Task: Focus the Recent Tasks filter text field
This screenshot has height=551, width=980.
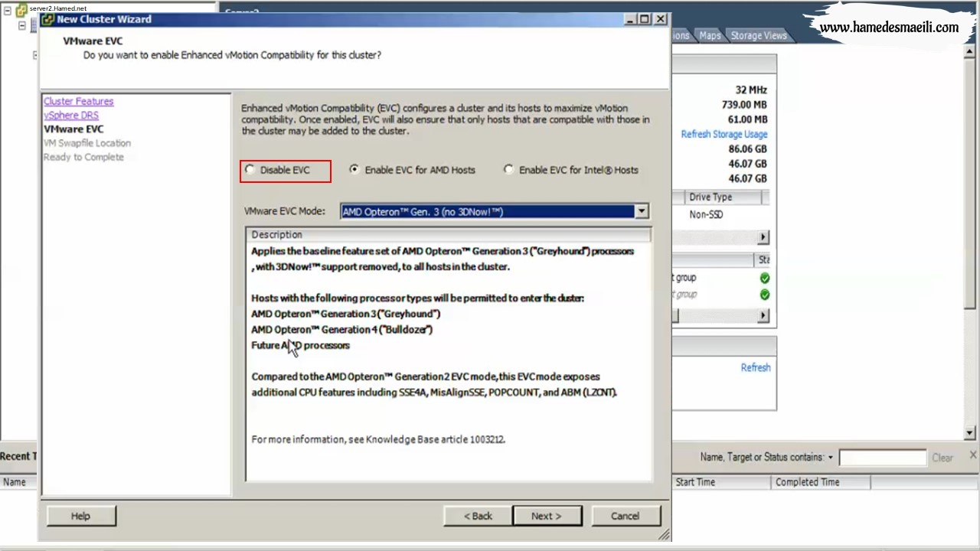Action: pyautogui.click(x=883, y=458)
